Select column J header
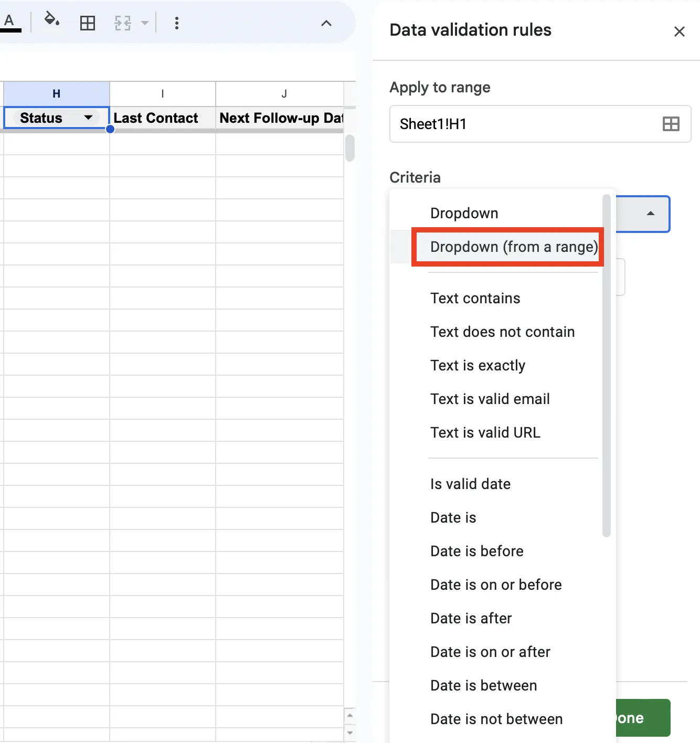The image size is (700, 743). pyautogui.click(x=280, y=94)
